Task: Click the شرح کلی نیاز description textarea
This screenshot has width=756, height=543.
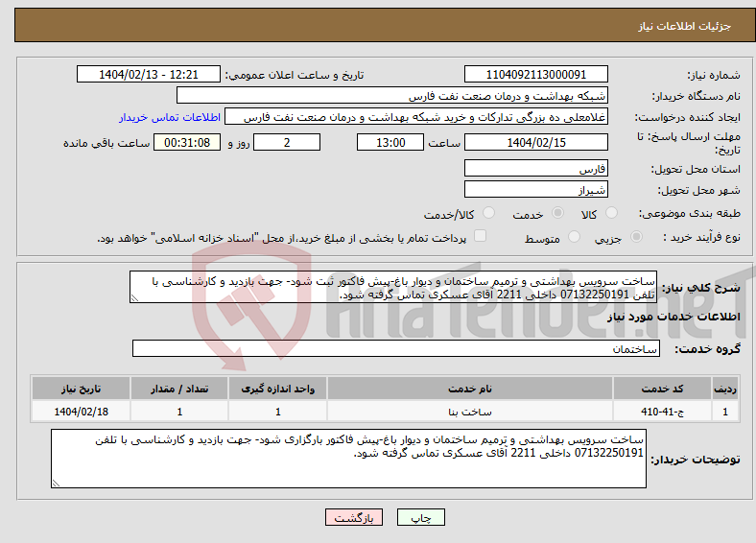Action: (393, 287)
